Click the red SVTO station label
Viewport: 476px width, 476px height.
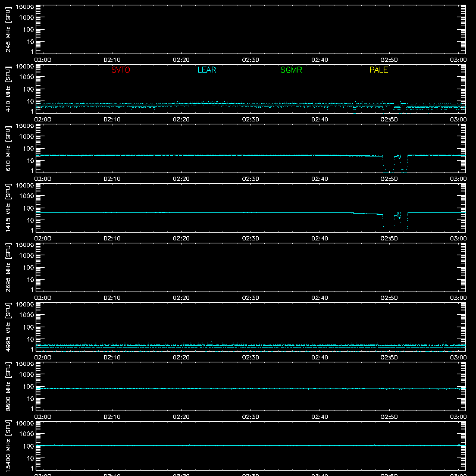[121, 70]
